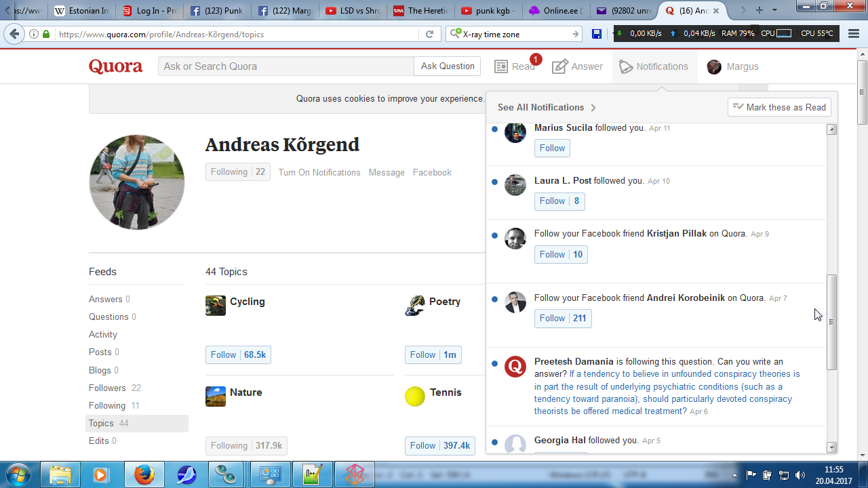Image resolution: width=868 pixels, height=488 pixels.
Task: Reload the page with the refresh icon
Action: click(x=429, y=34)
